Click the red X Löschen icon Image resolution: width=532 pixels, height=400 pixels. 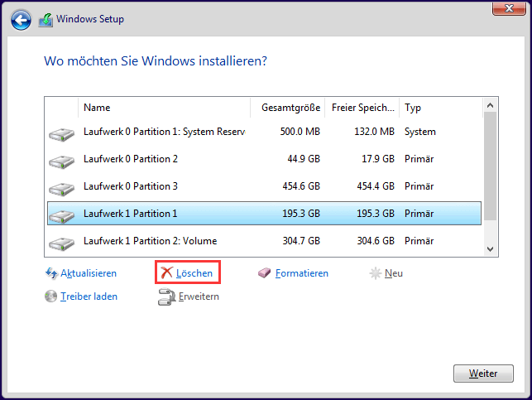(x=166, y=272)
